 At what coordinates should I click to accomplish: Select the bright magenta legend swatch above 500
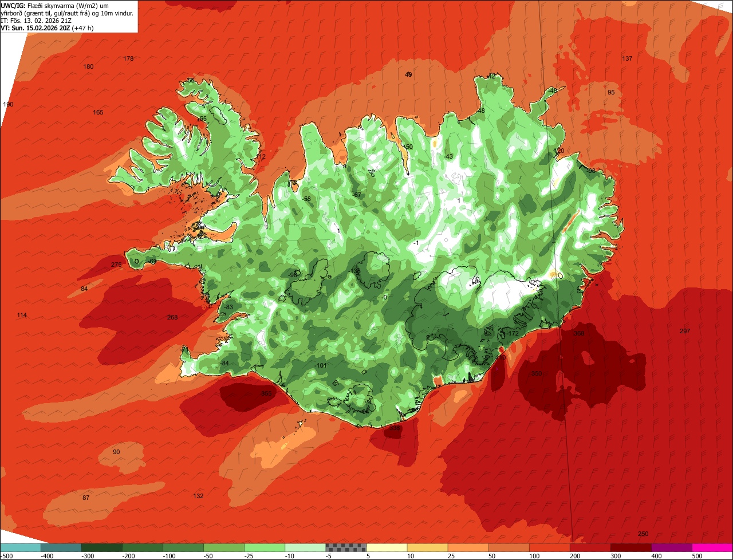pos(712,547)
